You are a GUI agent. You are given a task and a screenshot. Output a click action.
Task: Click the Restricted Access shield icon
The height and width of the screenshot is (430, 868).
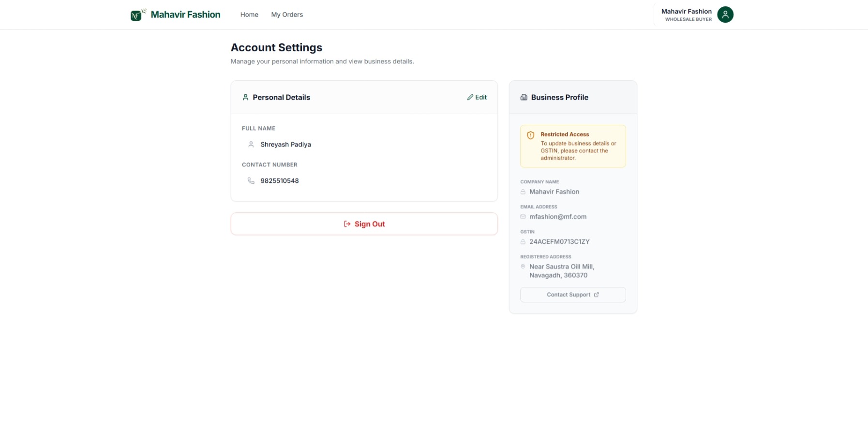pyautogui.click(x=530, y=135)
